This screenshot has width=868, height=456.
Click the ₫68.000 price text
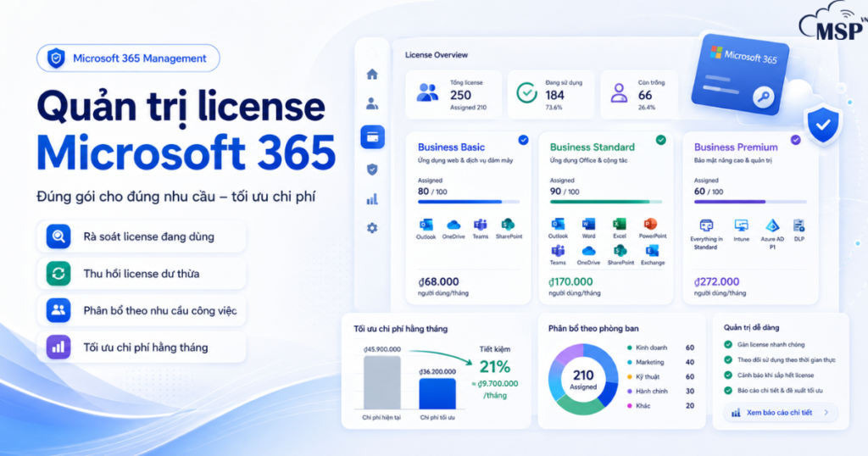tap(438, 281)
